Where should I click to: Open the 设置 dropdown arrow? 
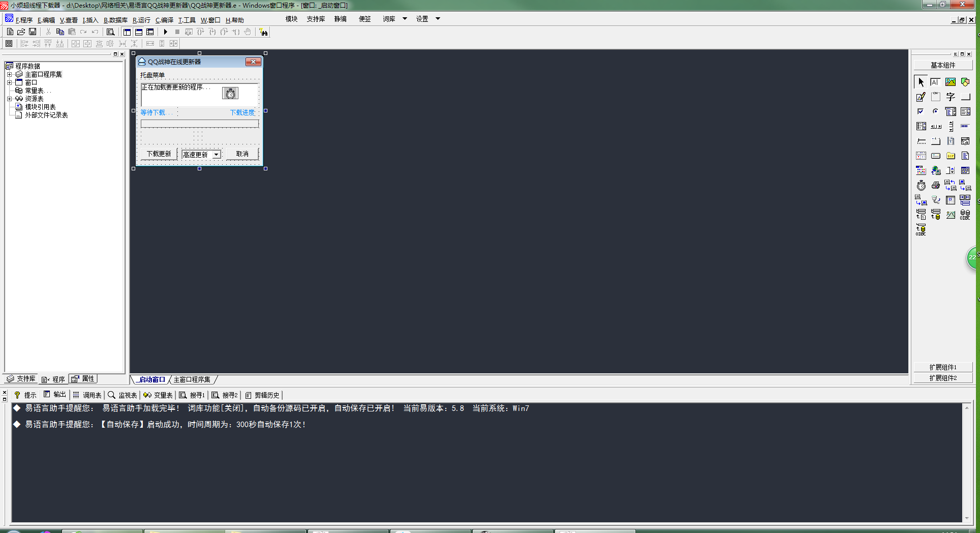click(x=438, y=19)
